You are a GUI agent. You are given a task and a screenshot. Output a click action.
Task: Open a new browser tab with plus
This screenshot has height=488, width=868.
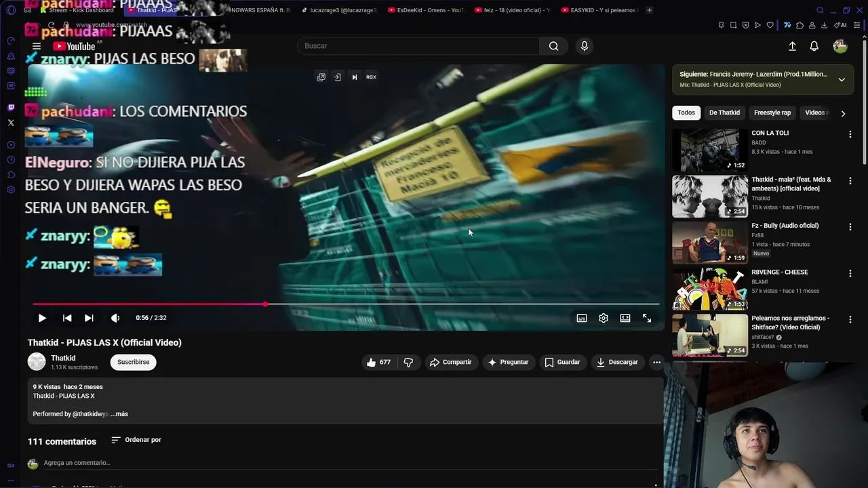coord(649,10)
